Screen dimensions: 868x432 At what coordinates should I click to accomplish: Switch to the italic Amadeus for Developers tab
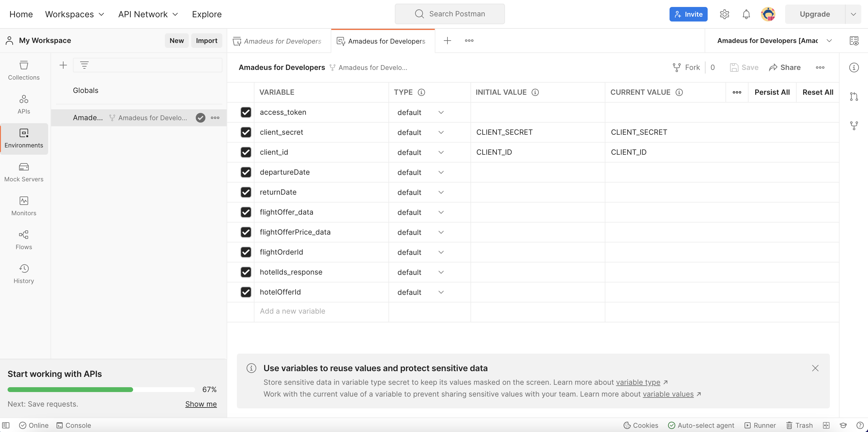[x=279, y=41]
